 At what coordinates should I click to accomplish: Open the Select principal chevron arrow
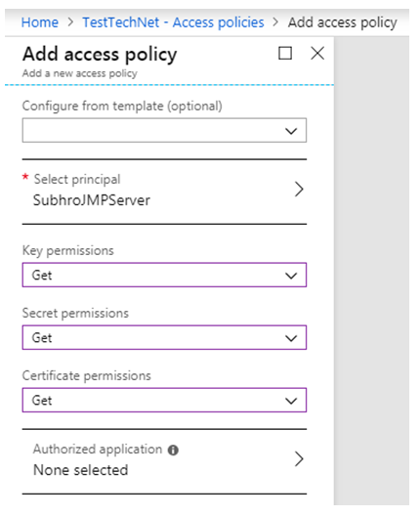tap(299, 190)
